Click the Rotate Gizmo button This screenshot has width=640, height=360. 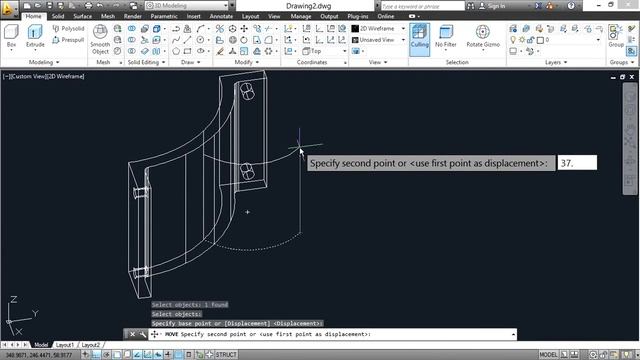pos(483,36)
